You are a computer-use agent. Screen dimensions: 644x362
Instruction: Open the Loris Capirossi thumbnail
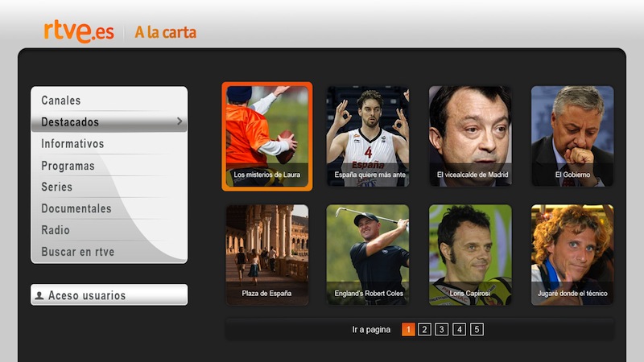tap(470, 255)
